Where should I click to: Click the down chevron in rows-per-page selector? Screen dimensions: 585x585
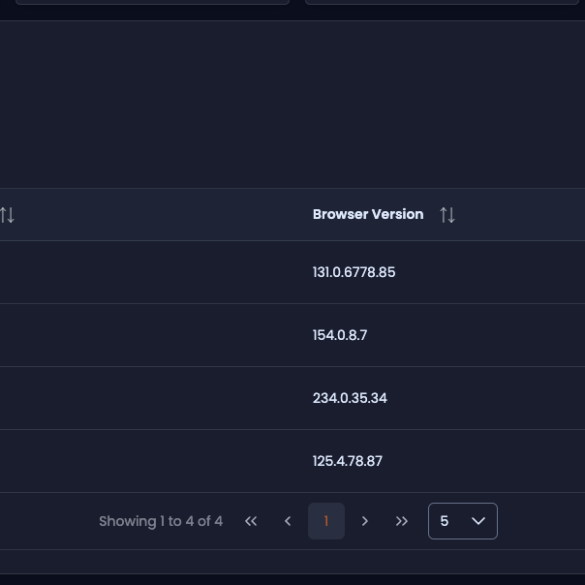point(478,521)
